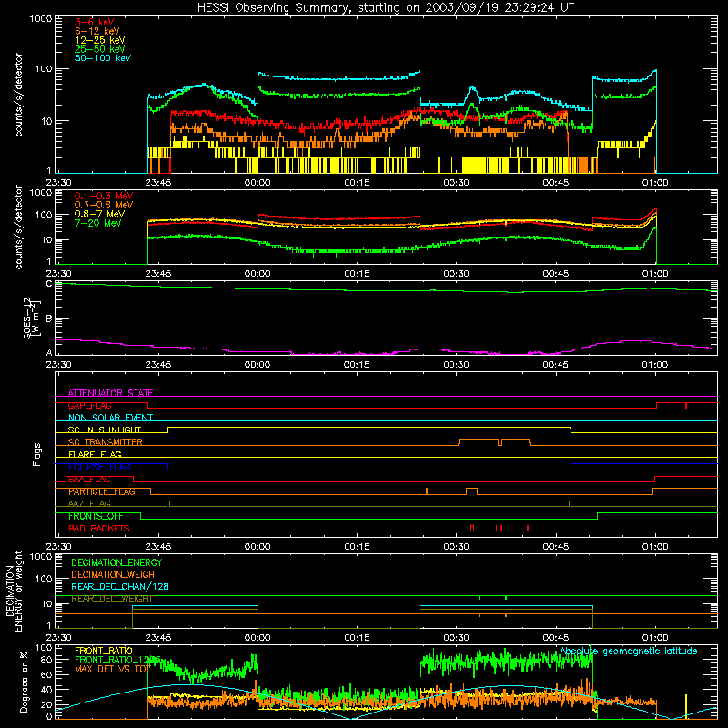Image resolution: width=728 pixels, height=728 pixels.
Task: Click the 'REAR_DEC_WEIGHT' legend label
Action: (x=111, y=599)
